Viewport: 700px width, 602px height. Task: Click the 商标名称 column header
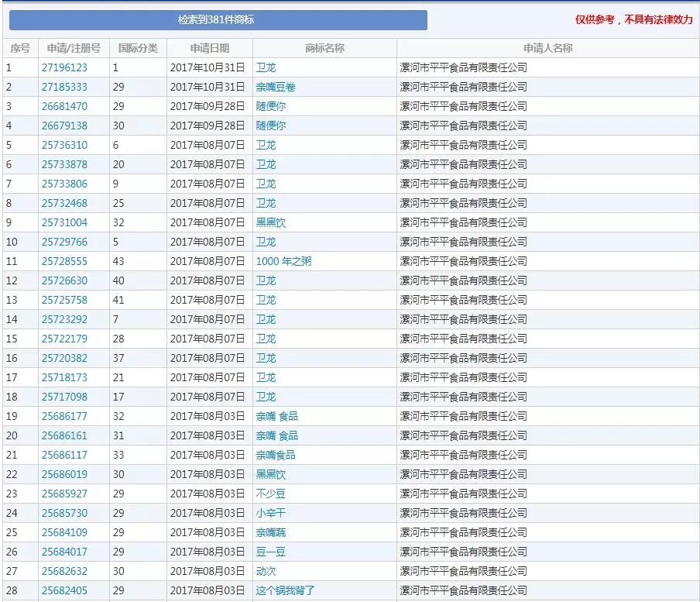324,47
